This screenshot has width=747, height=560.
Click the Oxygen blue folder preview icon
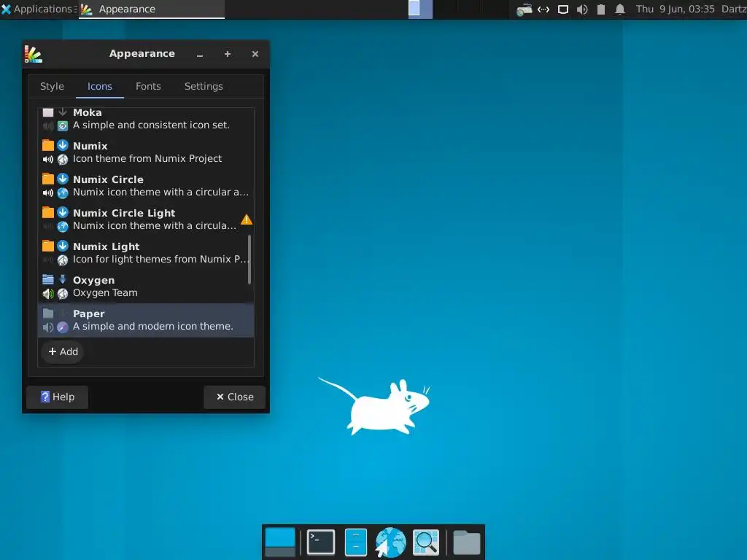click(x=48, y=279)
